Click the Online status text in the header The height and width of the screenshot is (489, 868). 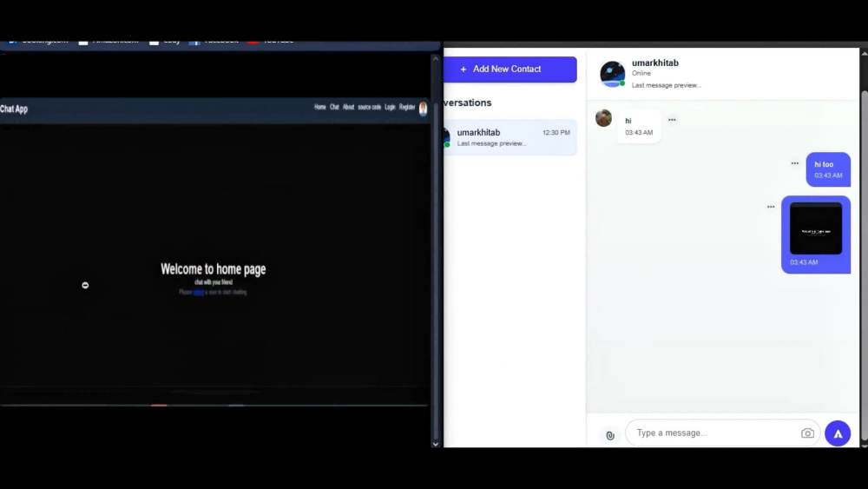coord(641,73)
